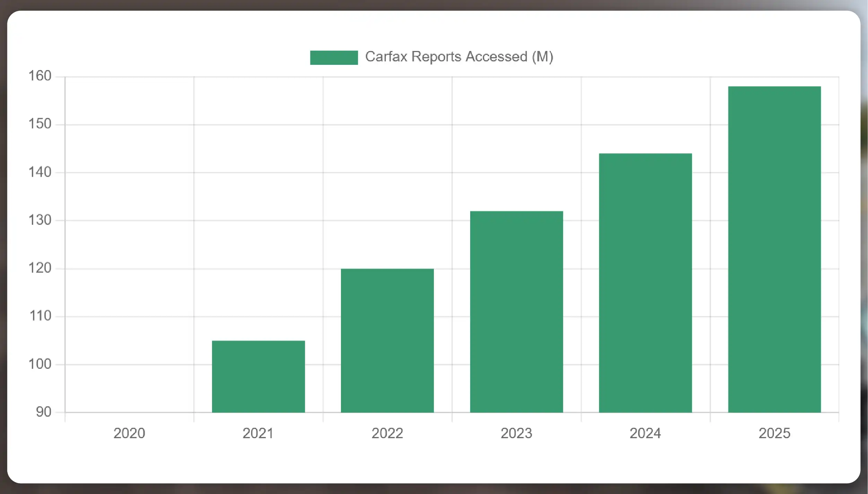This screenshot has width=868, height=494.
Task: Click the 2023 x-axis label
Action: point(516,433)
